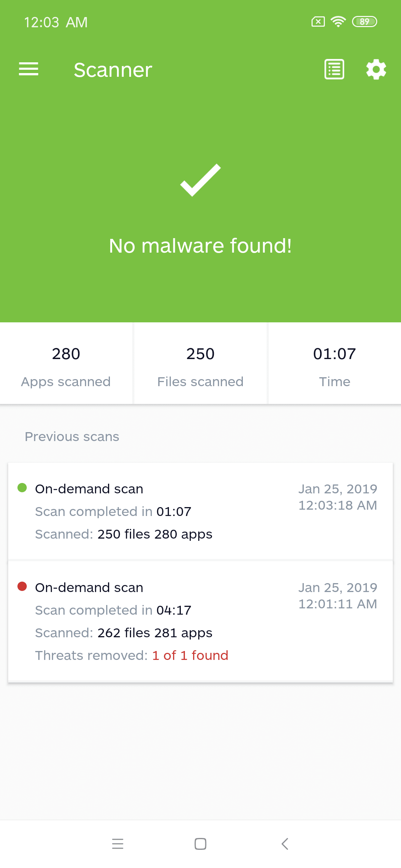The height and width of the screenshot is (868, 401).
Task: Open settings via the gear icon
Action: [376, 69]
